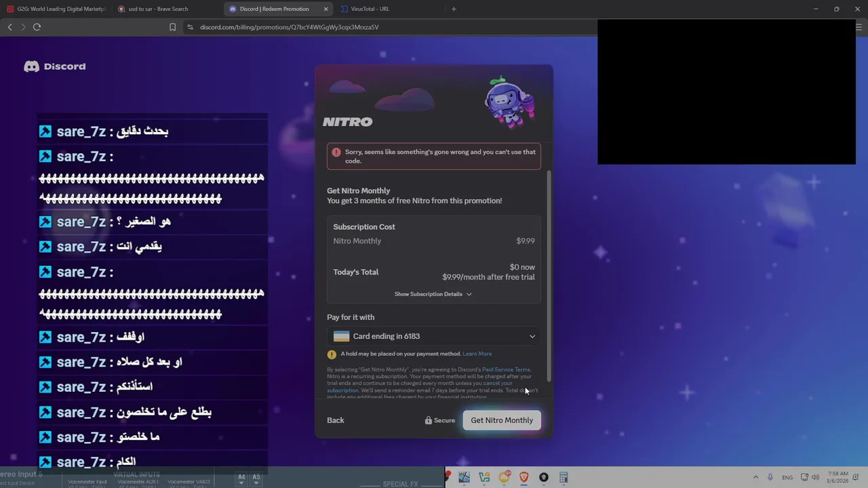Go back with browser back arrow

9,27
